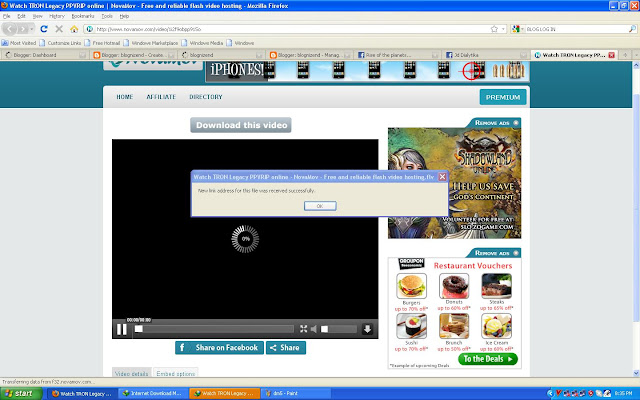
Task: Click the PREMIUM button
Action: pyautogui.click(x=503, y=97)
